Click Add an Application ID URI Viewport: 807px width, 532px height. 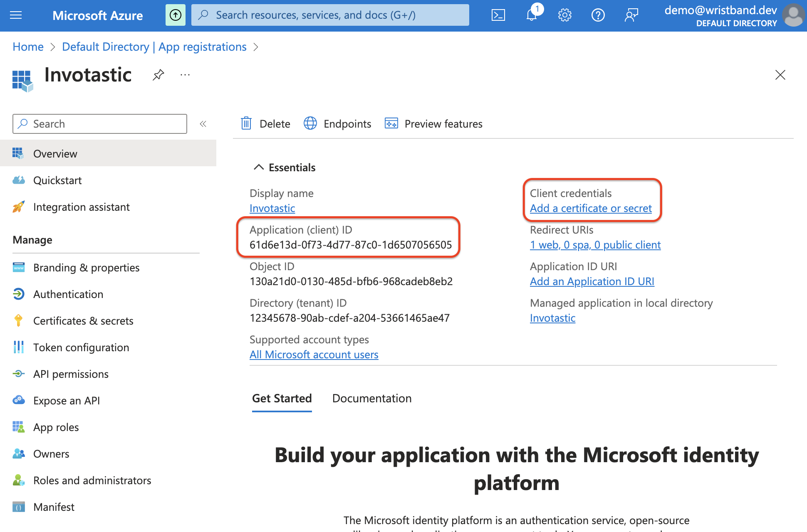tap(592, 281)
